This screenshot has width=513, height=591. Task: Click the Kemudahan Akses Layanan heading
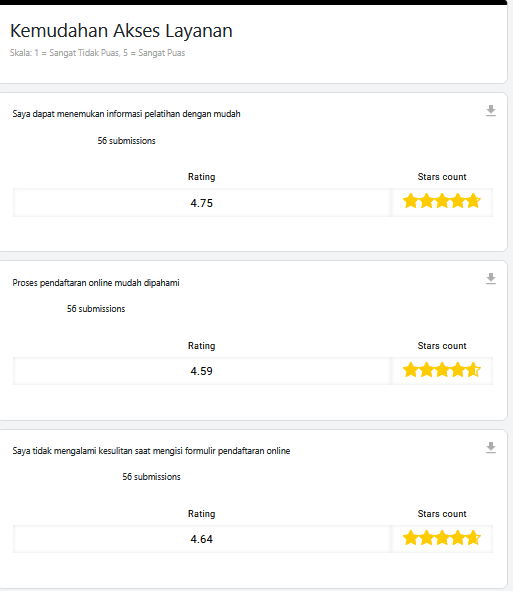point(121,31)
